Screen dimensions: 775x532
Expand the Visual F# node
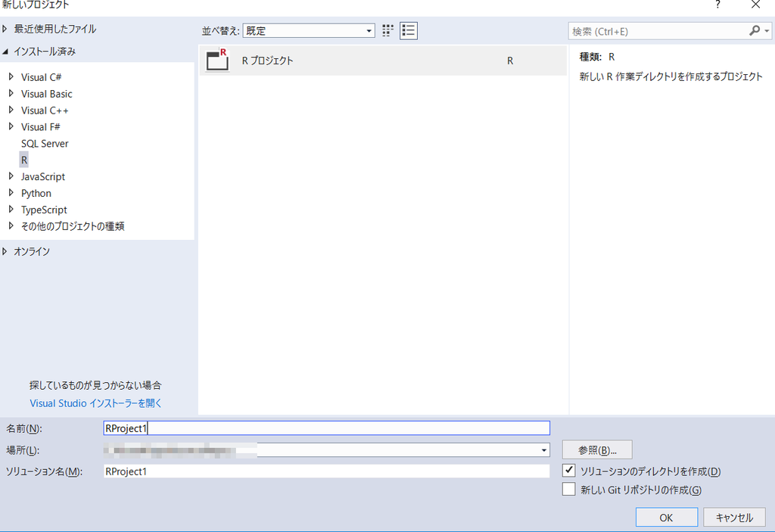pos(11,126)
